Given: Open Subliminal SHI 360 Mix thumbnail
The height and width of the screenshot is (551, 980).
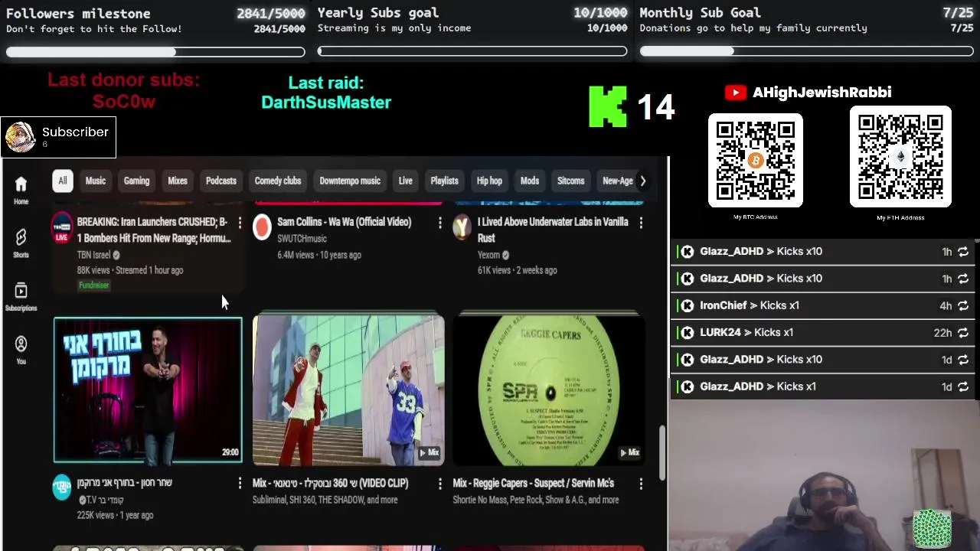Looking at the screenshot, I should coord(348,390).
